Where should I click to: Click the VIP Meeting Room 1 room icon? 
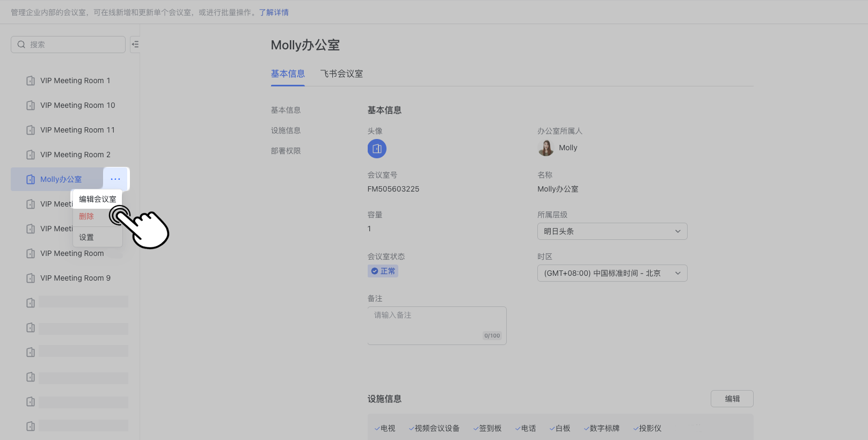pyautogui.click(x=31, y=80)
